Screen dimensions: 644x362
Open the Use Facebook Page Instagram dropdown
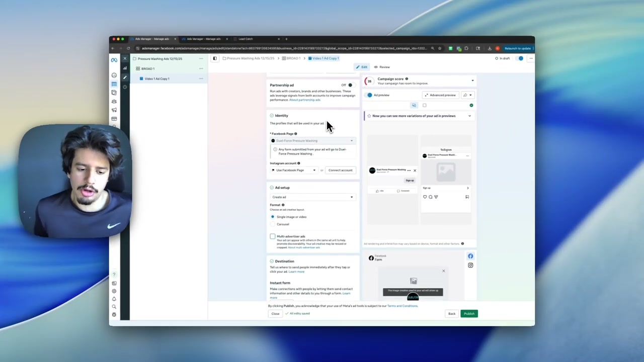tap(294, 170)
